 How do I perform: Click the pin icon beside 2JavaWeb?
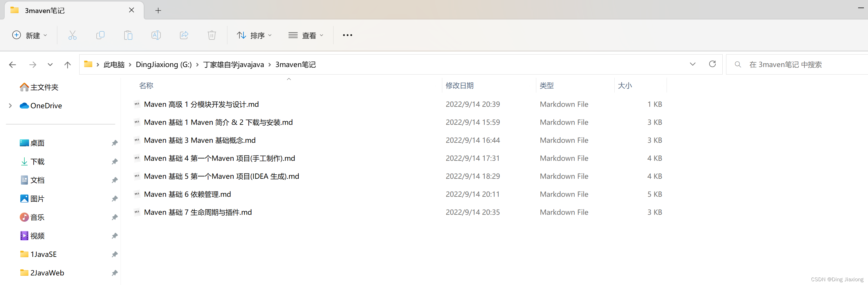pos(115,273)
